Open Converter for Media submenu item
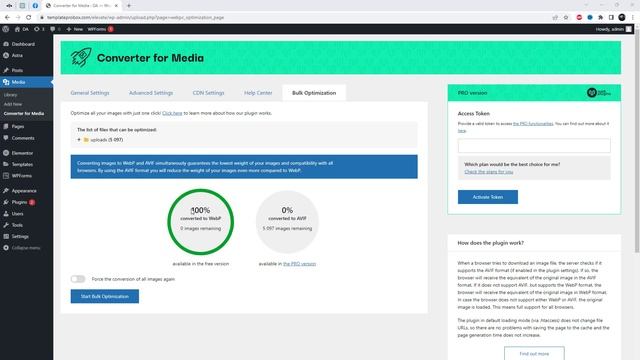The image size is (640, 360). [24, 113]
